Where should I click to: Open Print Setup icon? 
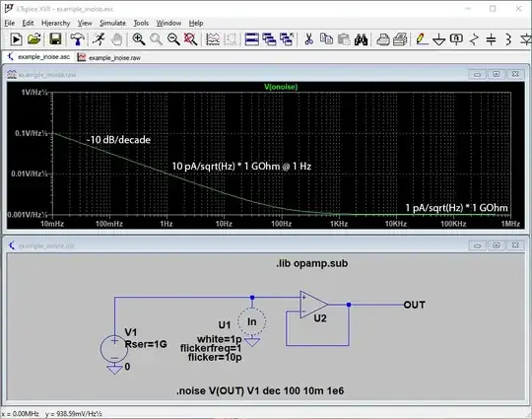click(x=400, y=39)
